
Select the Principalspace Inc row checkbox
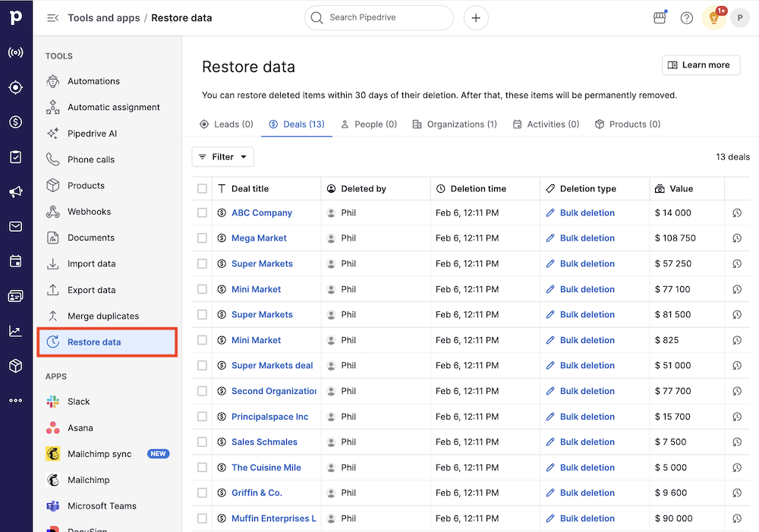coord(202,417)
